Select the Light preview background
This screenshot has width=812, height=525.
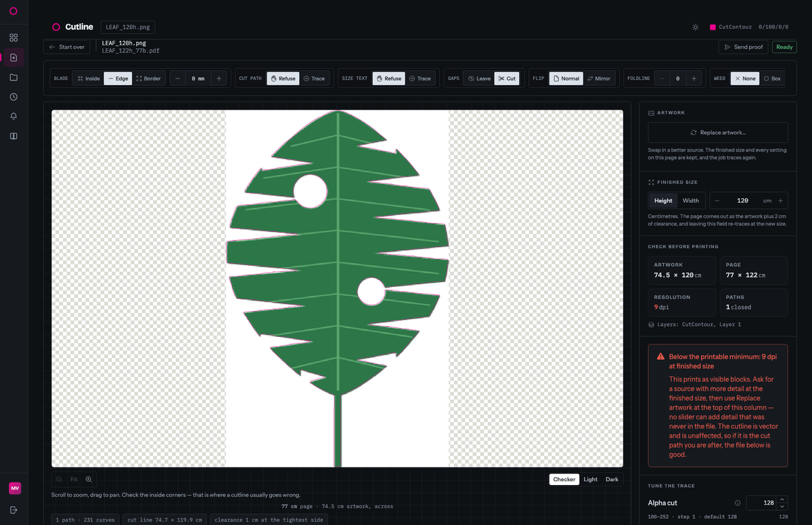(591, 479)
